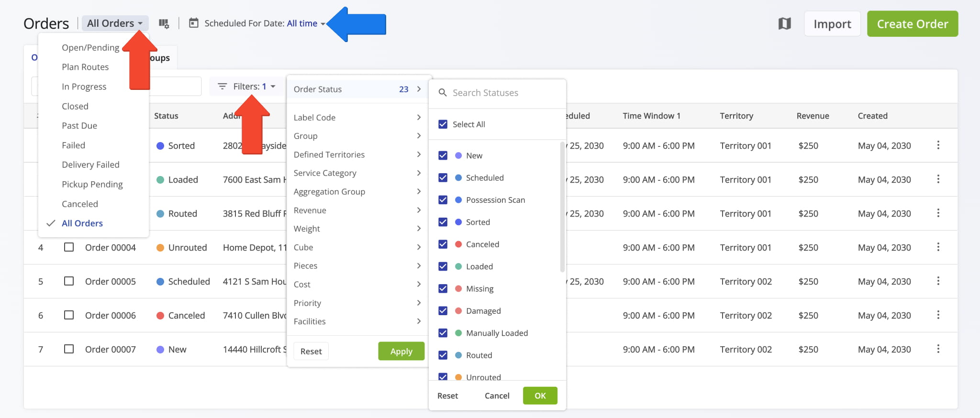The width and height of the screenshot is (980, 418).
Task: Reset the status selection panel
Action: click(x=447, y=396)
